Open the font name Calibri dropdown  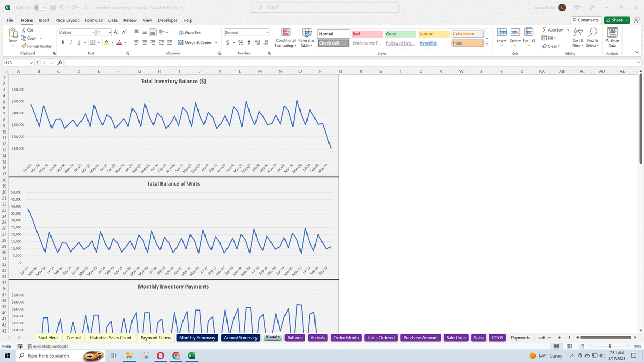click(94, 33)
